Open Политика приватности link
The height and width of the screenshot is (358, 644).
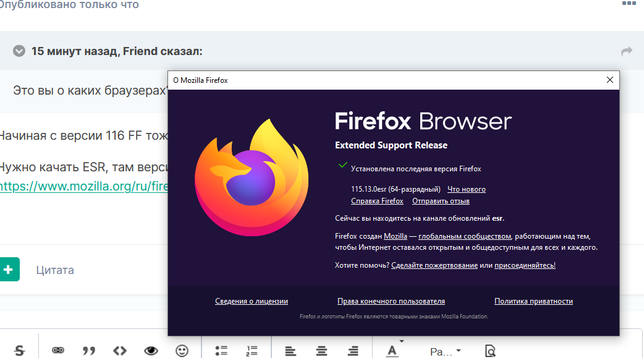(533, 301)
